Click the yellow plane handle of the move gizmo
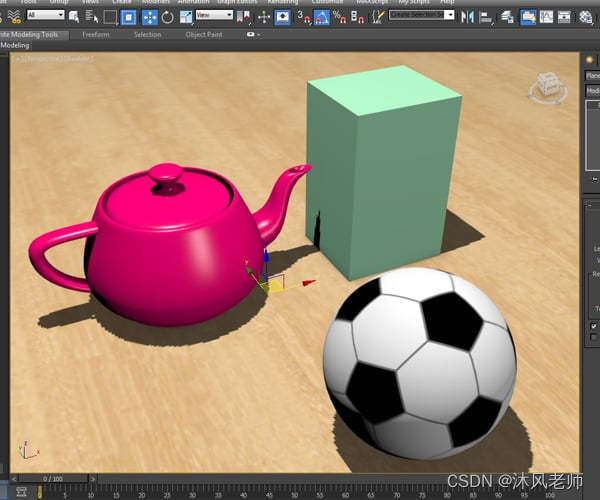Viewport: 600px width, 500px height. pyautogui.click(x=274, y=285)
